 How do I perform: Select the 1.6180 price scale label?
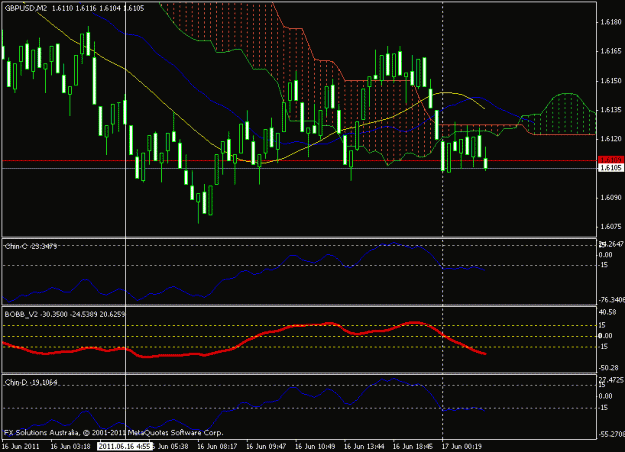(611, 22)
